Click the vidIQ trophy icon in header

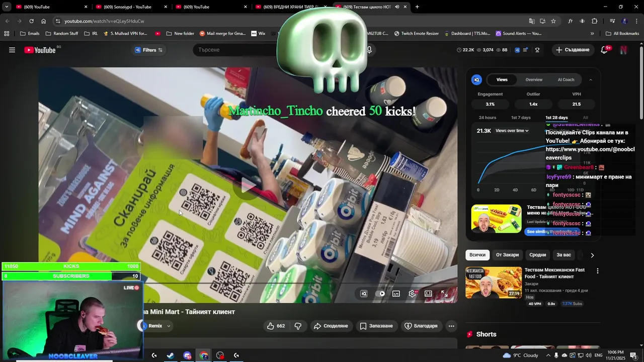(x=537, y=50)
